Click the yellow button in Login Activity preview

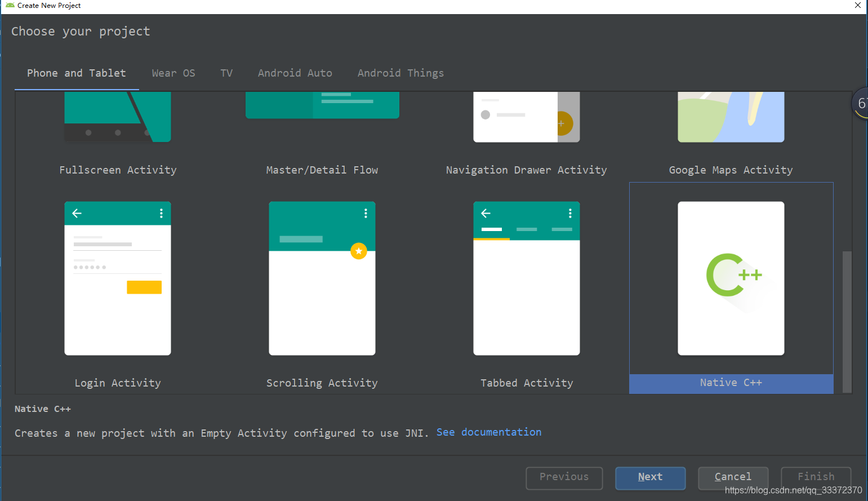click(144, 287)
